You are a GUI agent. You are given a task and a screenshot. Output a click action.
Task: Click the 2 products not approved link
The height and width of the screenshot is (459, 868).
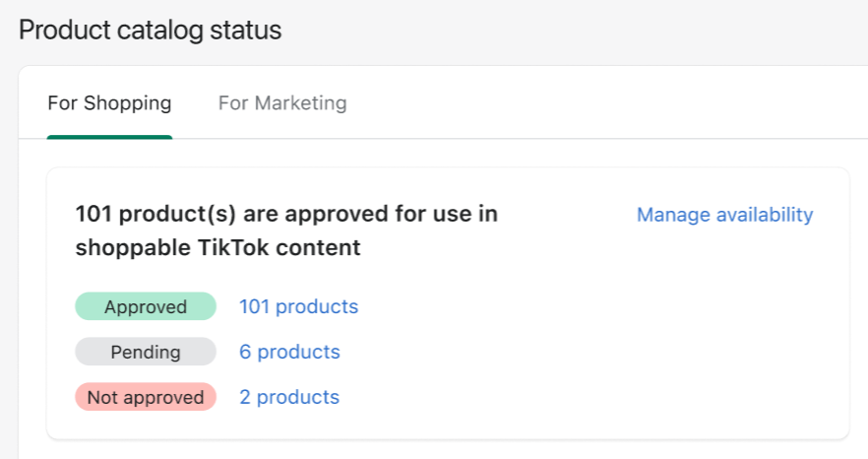[x=289, y=397]
